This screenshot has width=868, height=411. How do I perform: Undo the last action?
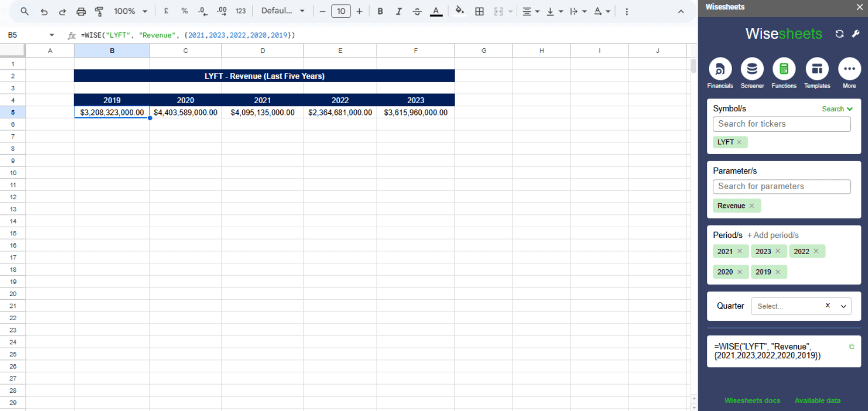[x=44, y=11]
